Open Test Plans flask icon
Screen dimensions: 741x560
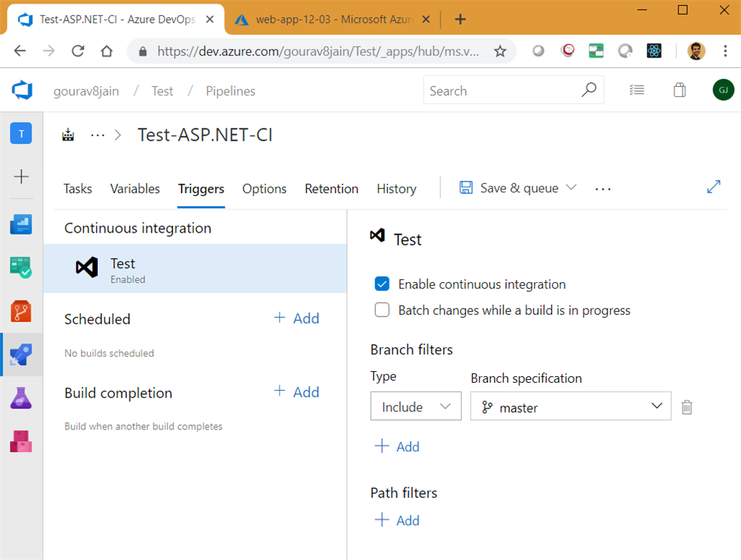click(x=21, y=398)
